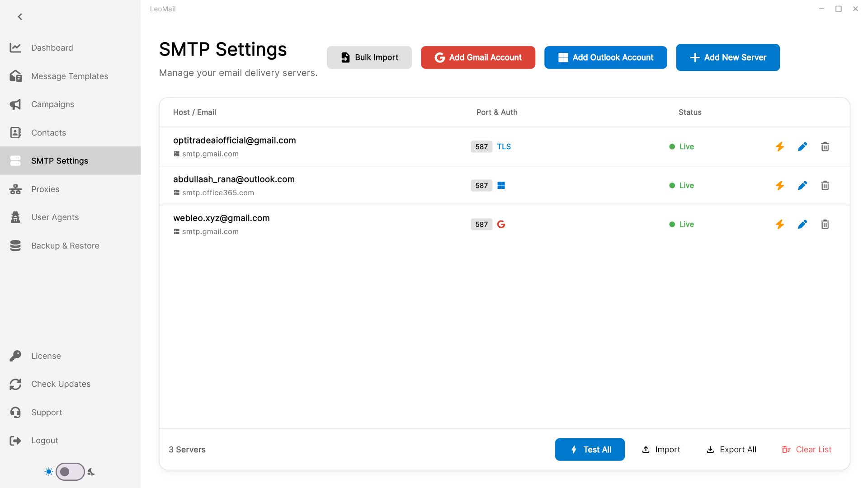Screen dimensions: 868x488
Task: Click the Port & Auth column header
Action: coord(497,112)
